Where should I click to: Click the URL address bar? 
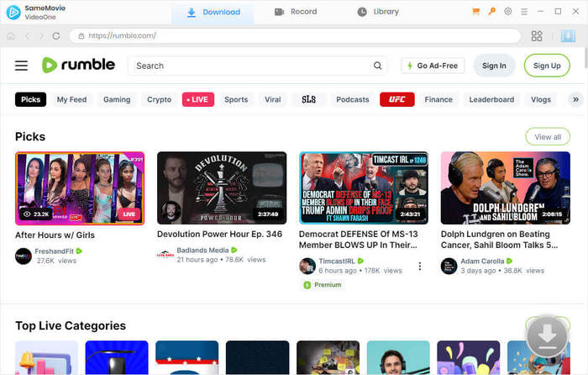click(x=295, y=35)
